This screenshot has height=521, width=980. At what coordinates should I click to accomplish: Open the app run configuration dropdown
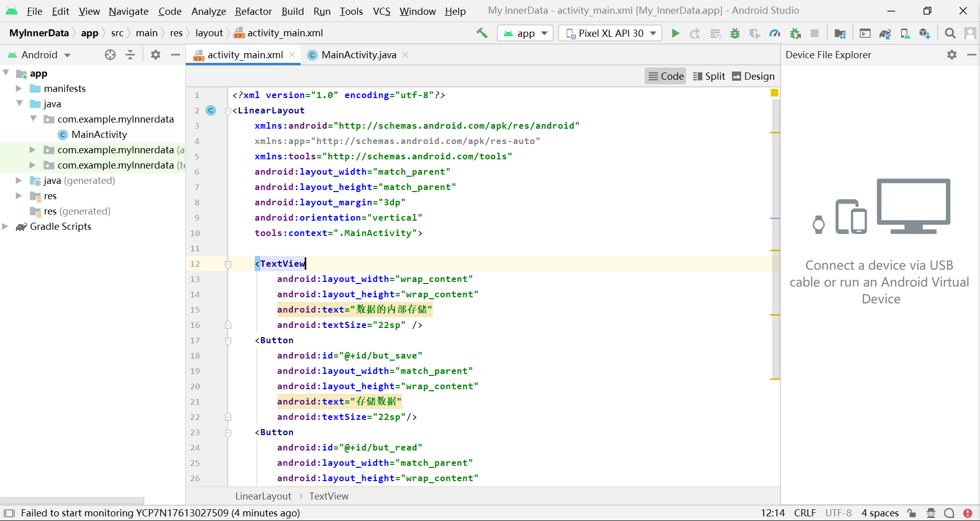pyautogui.click(x=525, y=33)
